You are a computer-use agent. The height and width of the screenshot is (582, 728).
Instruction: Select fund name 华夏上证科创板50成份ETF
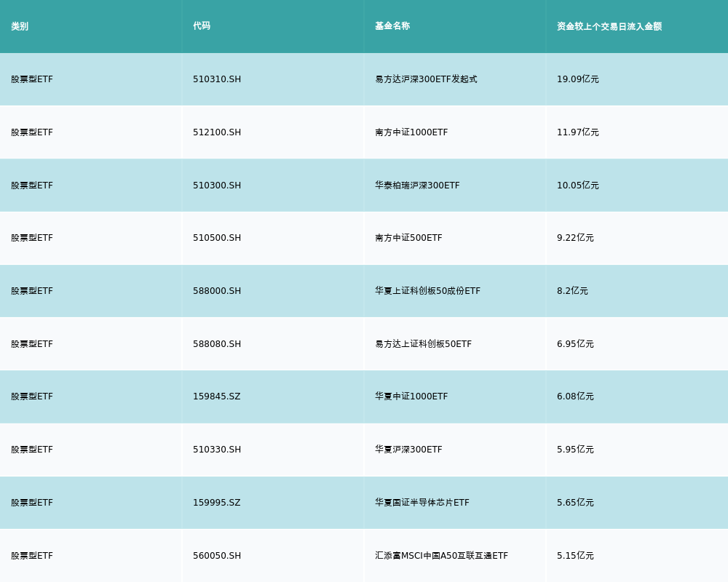427,291
